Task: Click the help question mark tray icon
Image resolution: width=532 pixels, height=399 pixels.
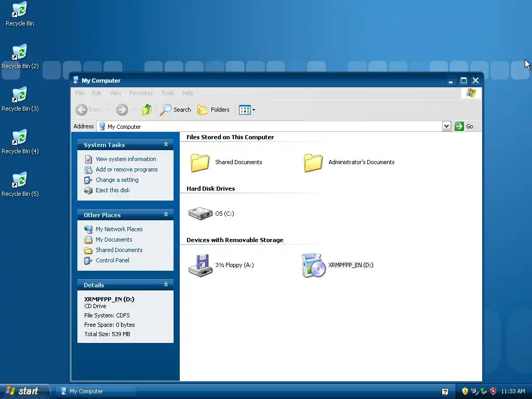Action: point(445,392)
